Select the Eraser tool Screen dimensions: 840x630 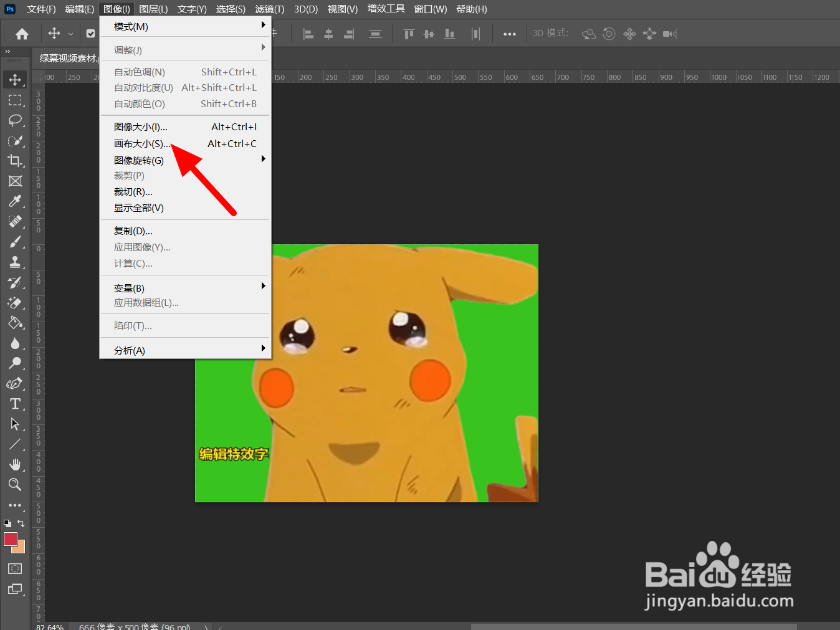coord(15,303)
